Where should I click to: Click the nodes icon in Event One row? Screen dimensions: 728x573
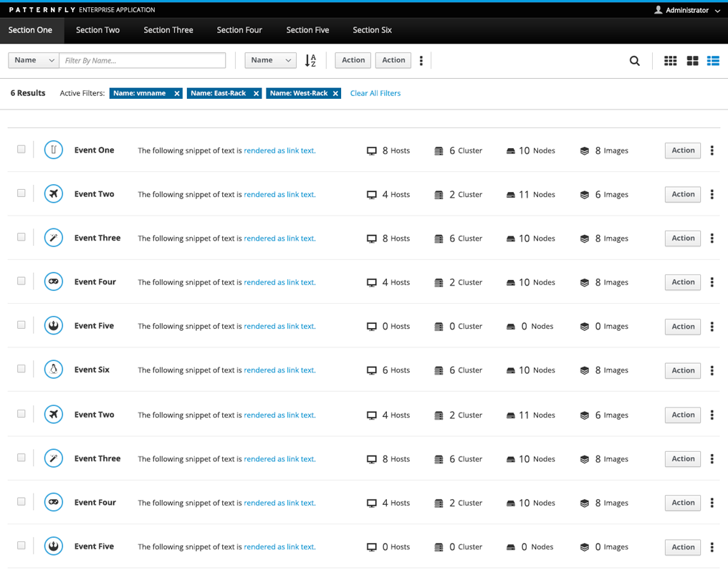(510, 151)
